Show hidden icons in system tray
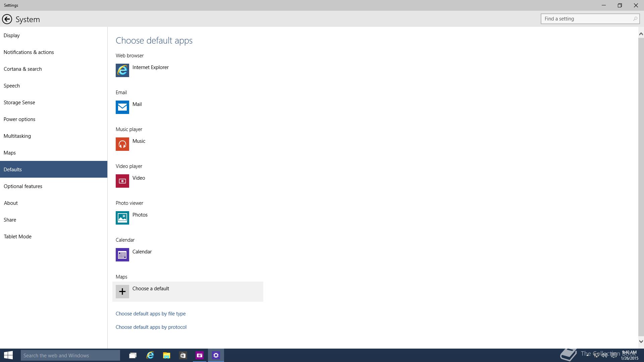This screenshot has width=644, height=362. click(588, 355)
